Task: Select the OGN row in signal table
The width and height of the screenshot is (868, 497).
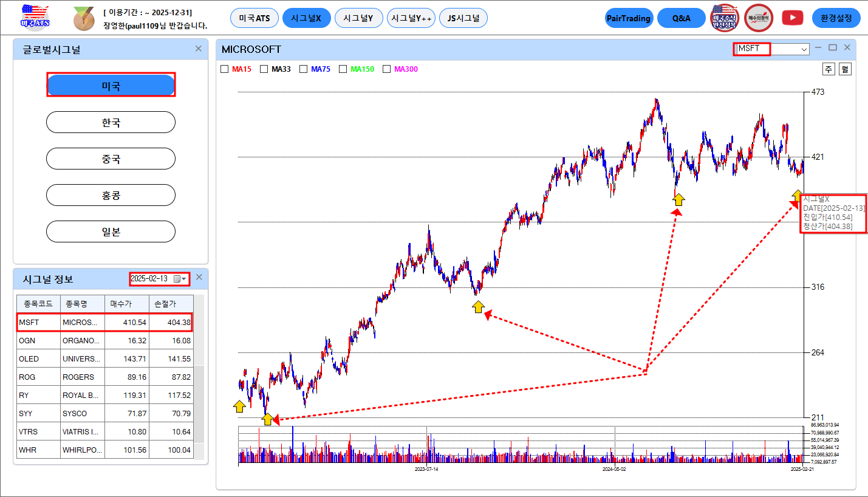Action: 105,340
